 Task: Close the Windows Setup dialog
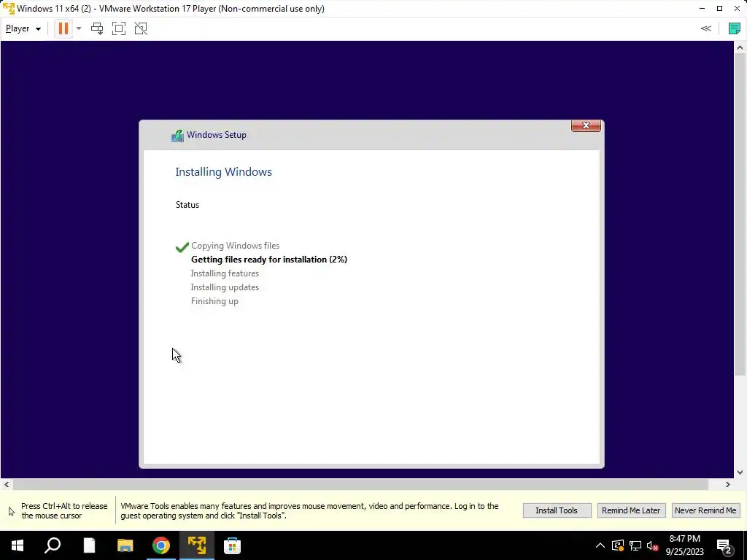coord(586,125)
